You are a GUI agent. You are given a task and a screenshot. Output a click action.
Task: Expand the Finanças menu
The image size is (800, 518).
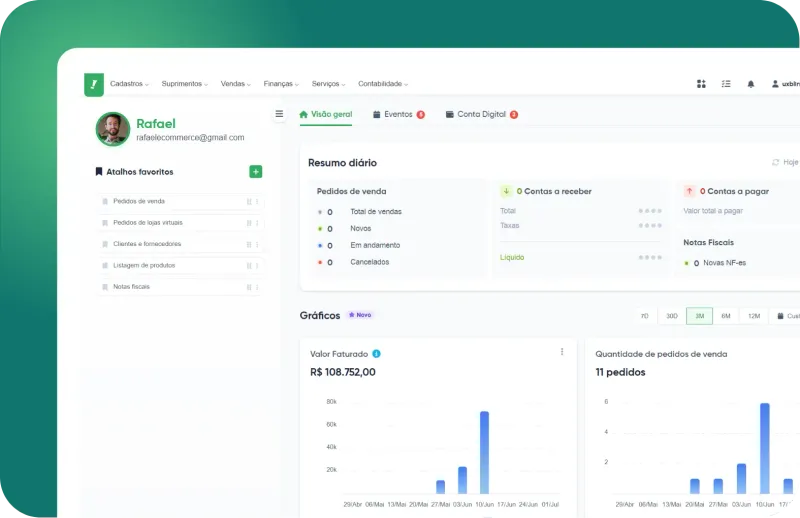tap(281, 84)
